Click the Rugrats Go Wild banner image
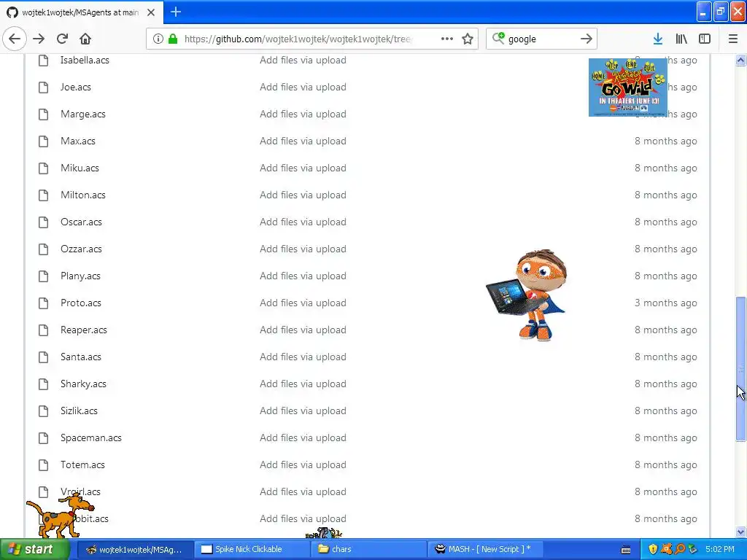 click(x=628, y=87)
